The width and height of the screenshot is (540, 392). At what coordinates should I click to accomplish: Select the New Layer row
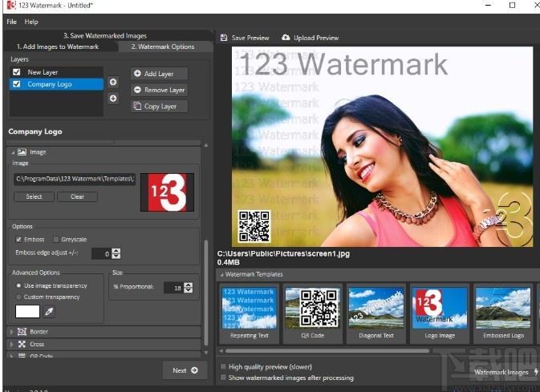pos(57,72)
